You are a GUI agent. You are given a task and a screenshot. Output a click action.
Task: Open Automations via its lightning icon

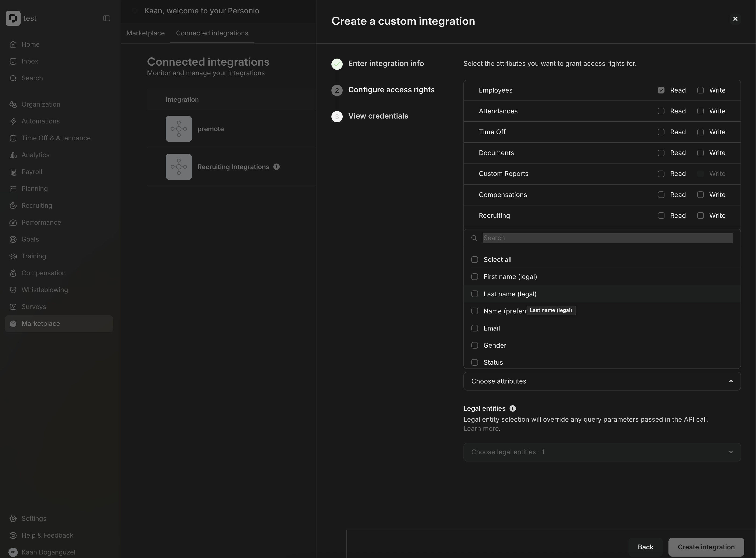coord(13,121)
